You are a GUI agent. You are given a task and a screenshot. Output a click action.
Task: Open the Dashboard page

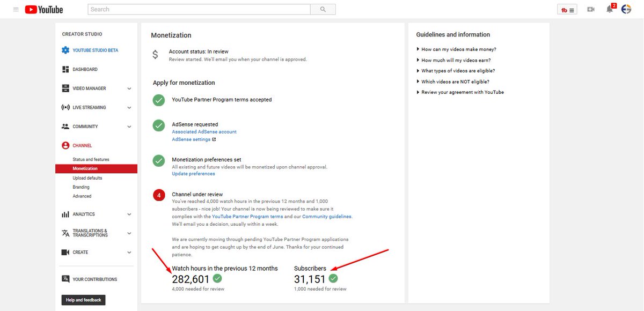pos(85,70)
